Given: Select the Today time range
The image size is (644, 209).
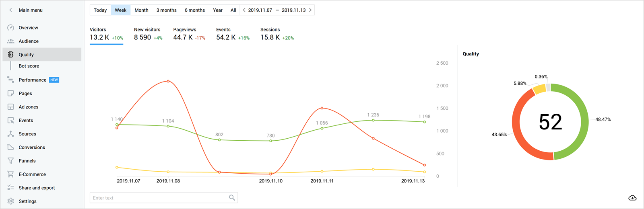Looking at the screenshot, I should 100,10.
